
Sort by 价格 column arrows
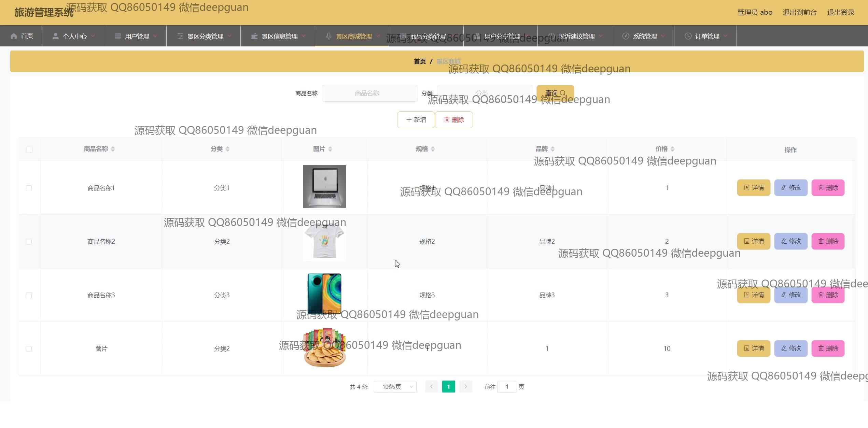(672, 149)
